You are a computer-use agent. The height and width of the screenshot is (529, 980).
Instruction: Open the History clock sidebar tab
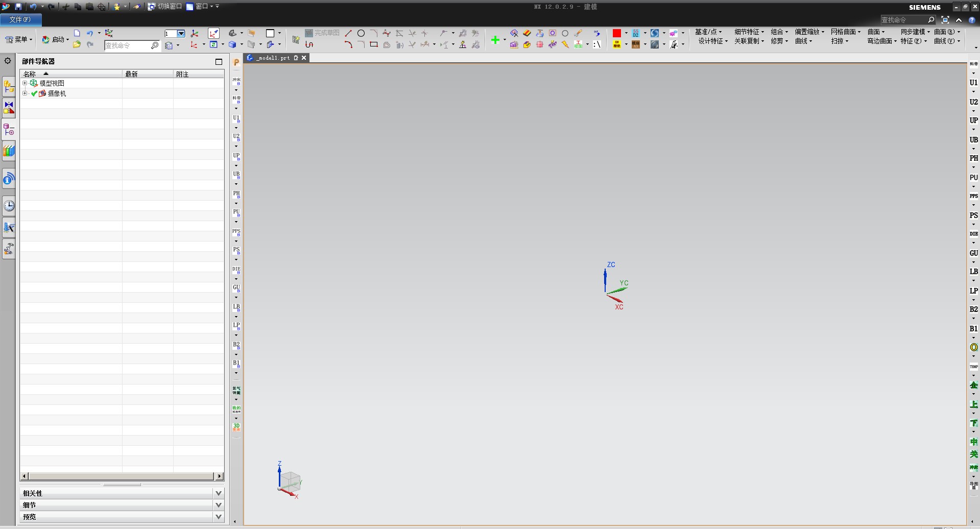9,206
